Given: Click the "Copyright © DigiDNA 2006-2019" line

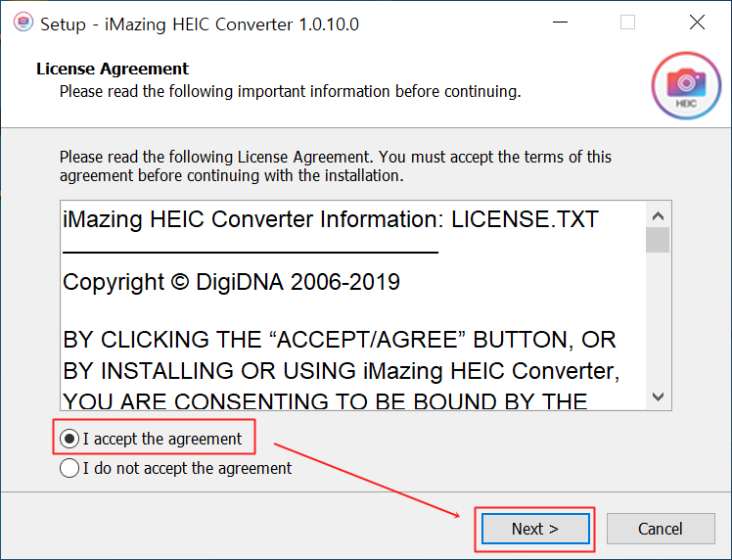Looking at the screenshot, I should (x=231, y=282).
